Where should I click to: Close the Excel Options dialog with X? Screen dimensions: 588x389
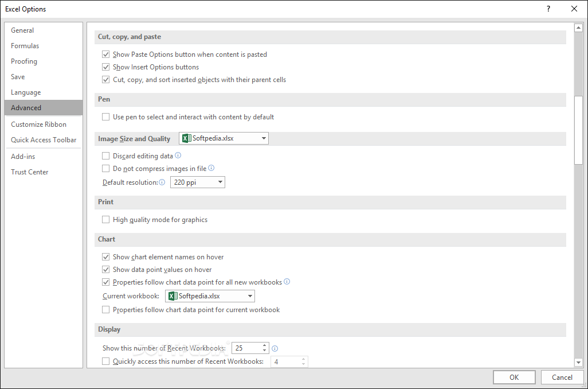pos(574,9)
